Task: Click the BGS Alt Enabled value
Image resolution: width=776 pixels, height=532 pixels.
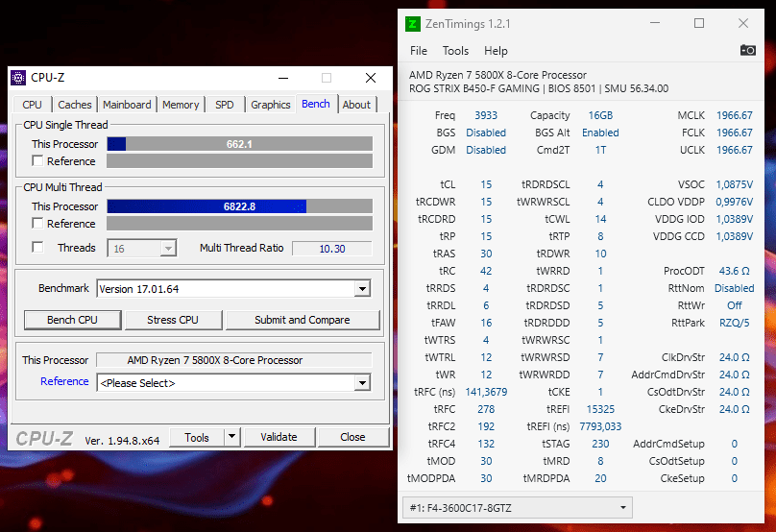Action: click(x=600, y=133)
